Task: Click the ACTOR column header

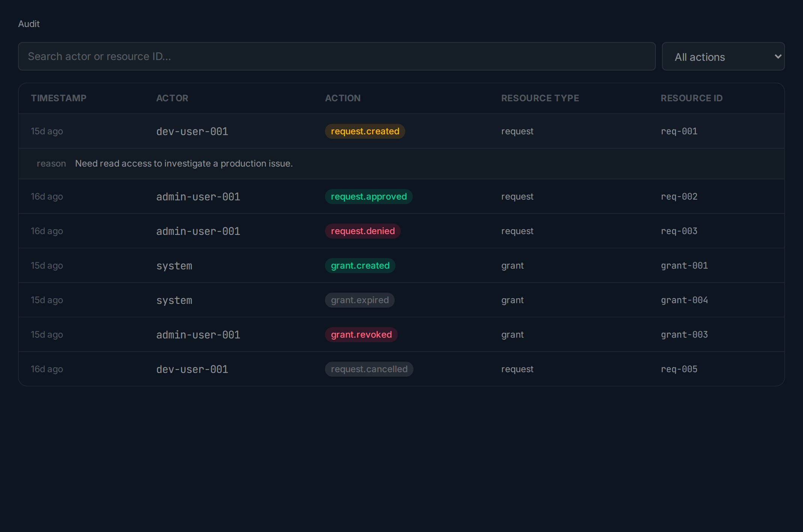Action: click(x=172, y=98)
